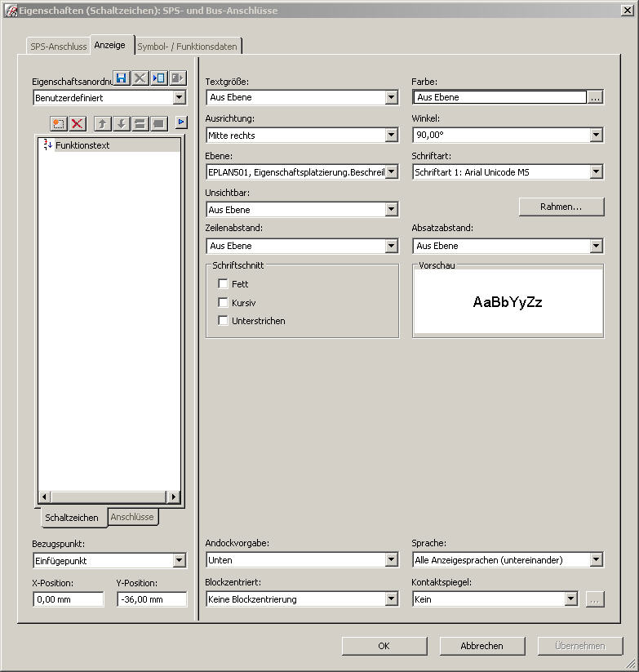Click the OK button

(x=384, y=646)
